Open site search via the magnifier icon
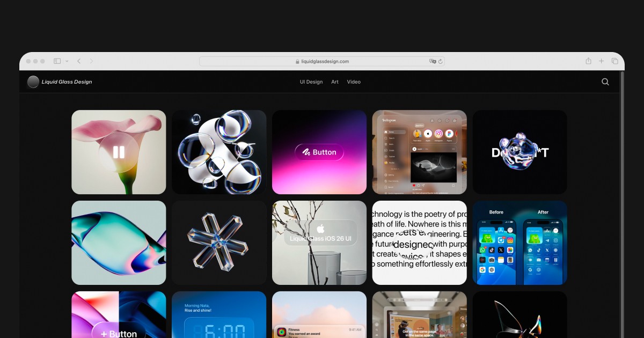The height and width of the screenshot is (338, 644). (x=605, y=82)
